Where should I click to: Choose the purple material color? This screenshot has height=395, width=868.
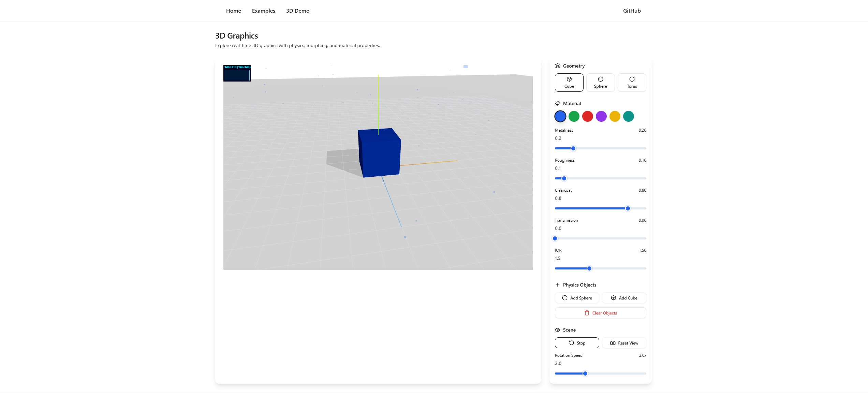[601, 116]
